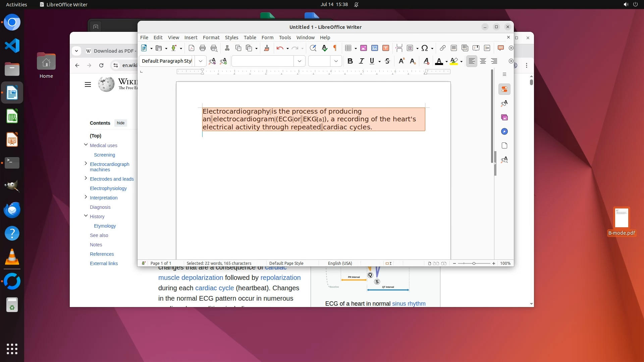Expand the font size dropdown
Screen dimensions: 644x362
point(336,61)
